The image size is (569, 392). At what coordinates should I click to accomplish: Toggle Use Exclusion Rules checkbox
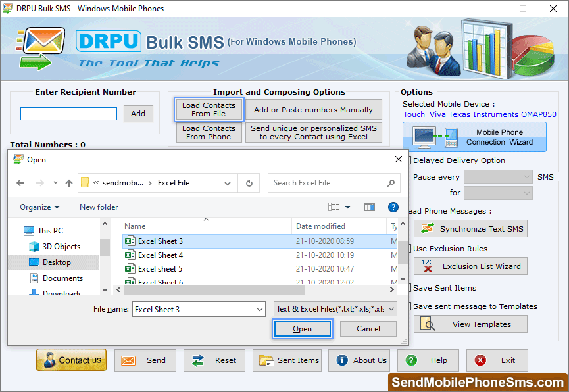410,248
